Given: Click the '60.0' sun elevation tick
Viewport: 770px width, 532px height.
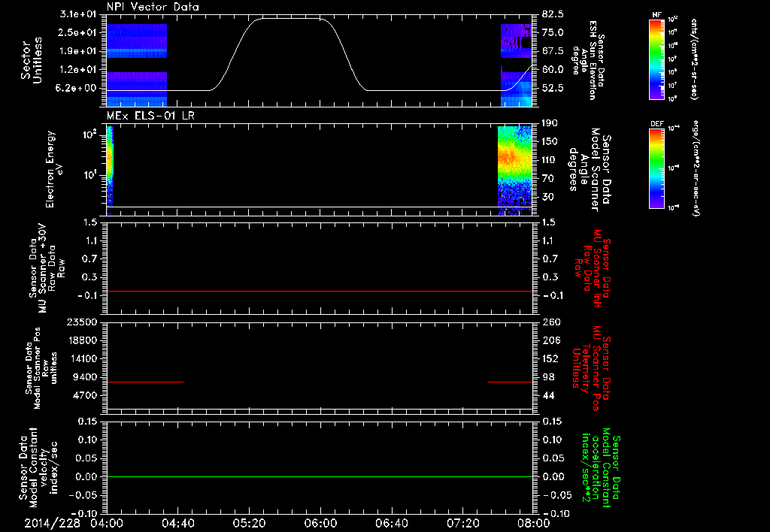Looking at the screenshot, I should [x=553, y=70].
